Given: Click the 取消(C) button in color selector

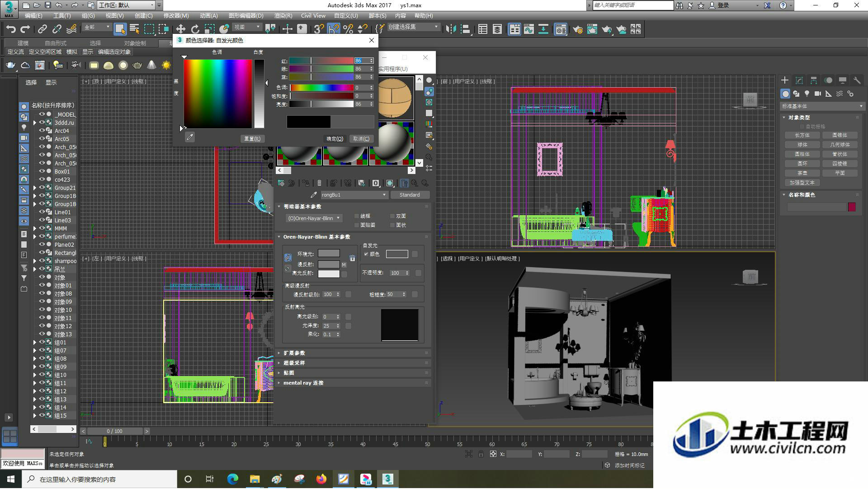Looking at the screenshot, I should point(361,139).
